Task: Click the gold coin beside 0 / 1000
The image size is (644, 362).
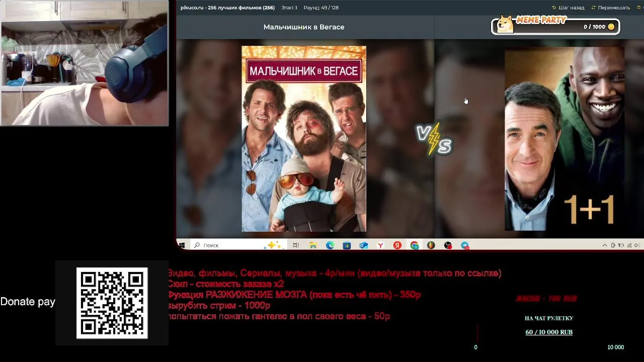Action: coord(611,27)
